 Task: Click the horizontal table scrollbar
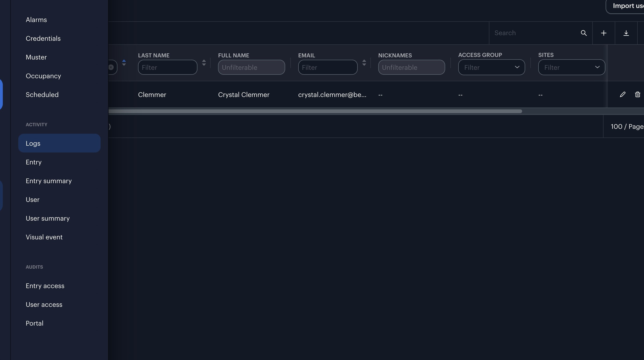point(315,111)
